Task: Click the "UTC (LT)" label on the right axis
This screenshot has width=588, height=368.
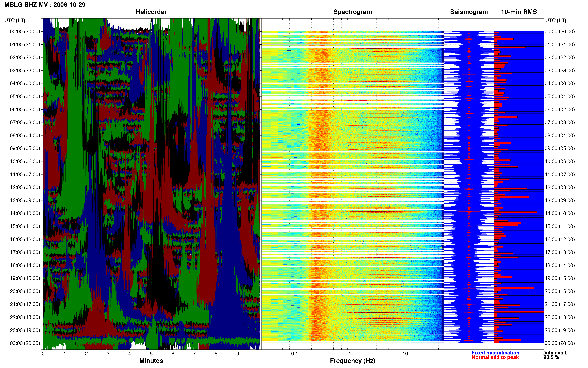Action: [556, 20]
